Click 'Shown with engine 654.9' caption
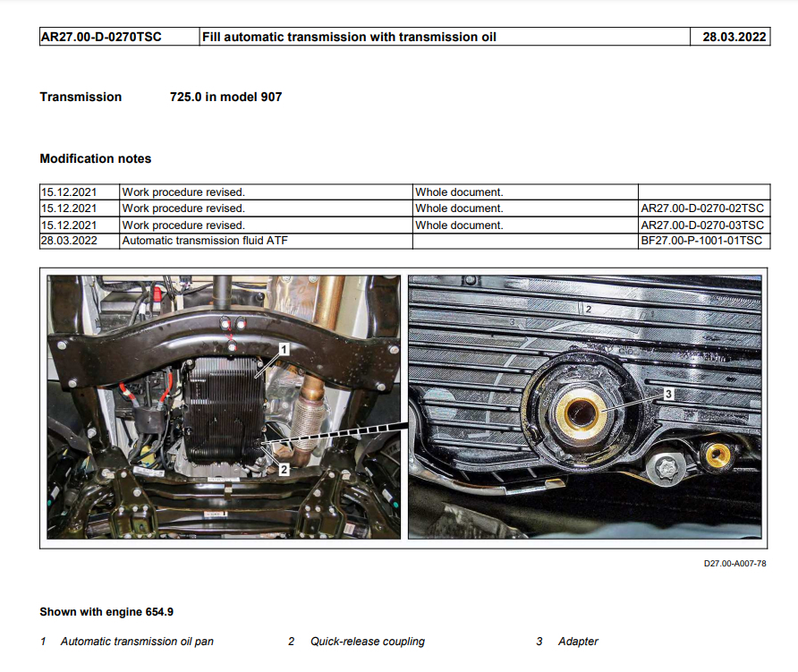This screenshot has width=798, height=672. [x=106, y=612]
